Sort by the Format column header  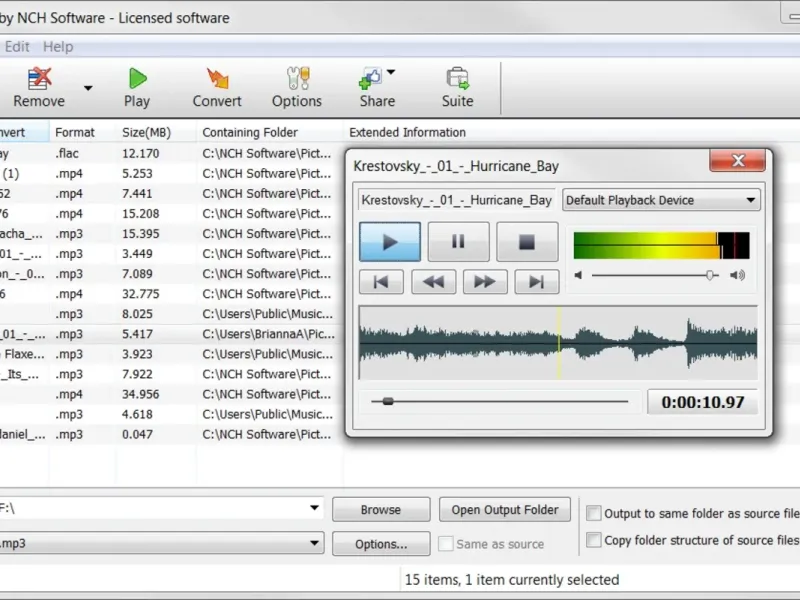pos(83,132)
